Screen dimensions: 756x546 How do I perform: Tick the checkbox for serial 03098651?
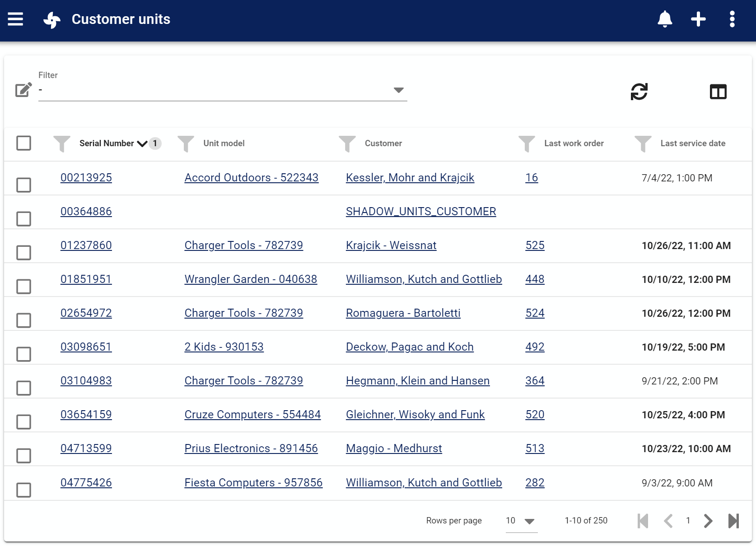(23, 354)
